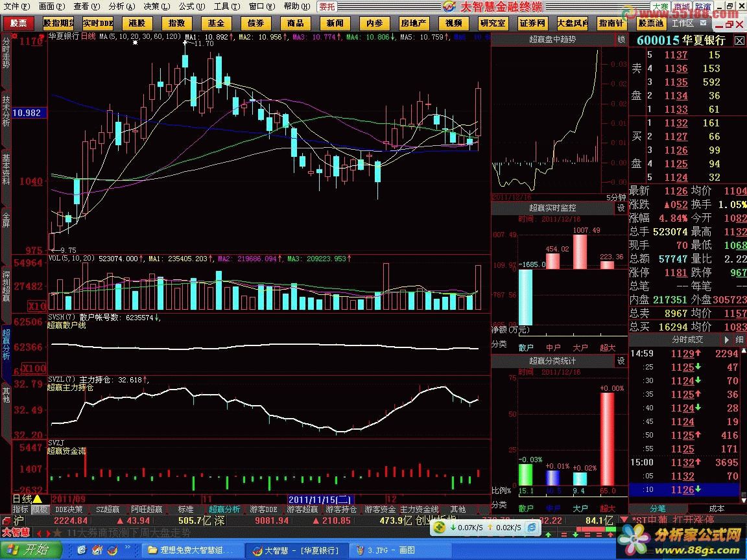Image resolution: width=747 pixels, height=560 pixels.
Task: Click the X10 volume scale toggle
Action: click(x=37, y=306)
